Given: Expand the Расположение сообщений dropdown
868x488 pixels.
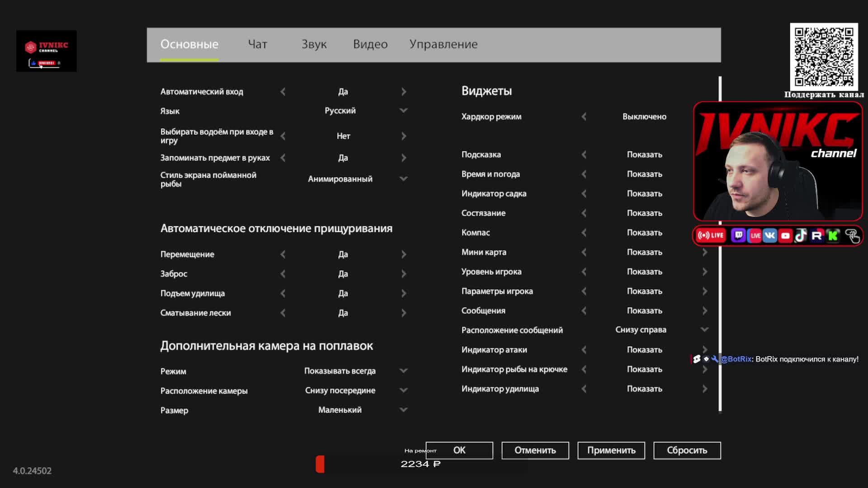Looking at the screenshot, I should coord(704,330).
